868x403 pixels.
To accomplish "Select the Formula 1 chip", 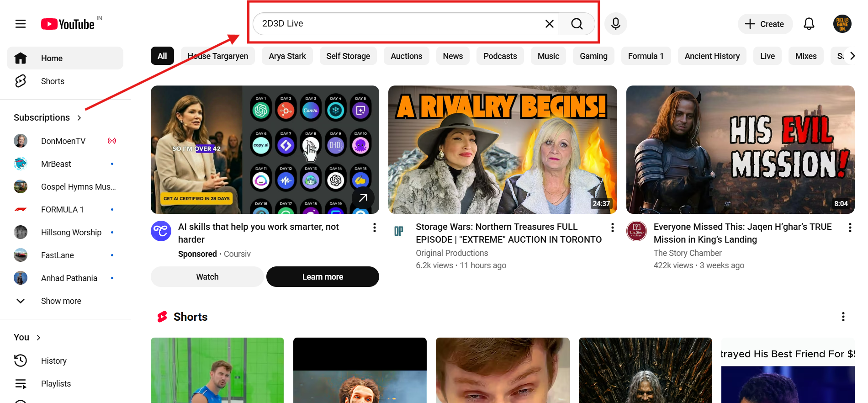I will pyautogui.click(x=646, y=56).
